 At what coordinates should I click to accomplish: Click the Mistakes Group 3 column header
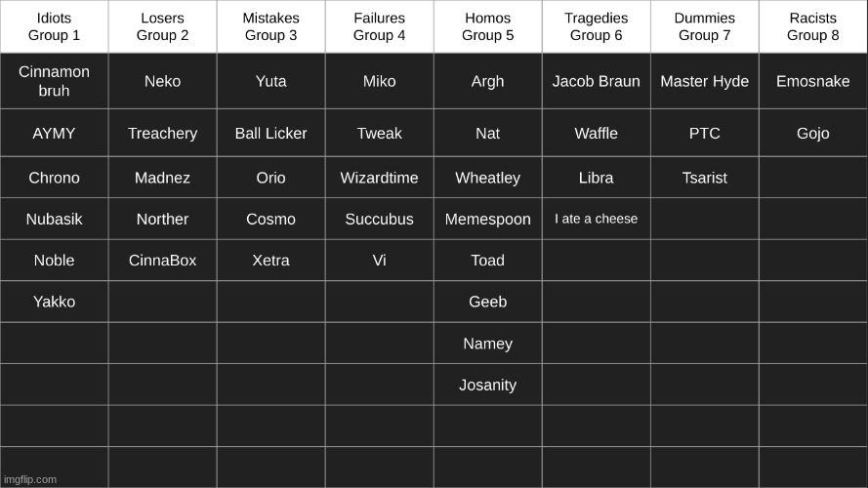point(270,26)
